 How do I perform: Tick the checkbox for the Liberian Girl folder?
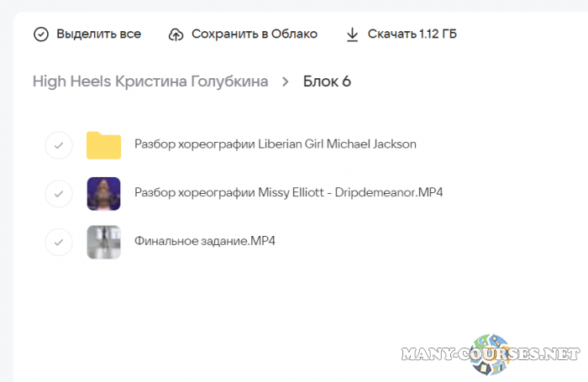point(58,144)
